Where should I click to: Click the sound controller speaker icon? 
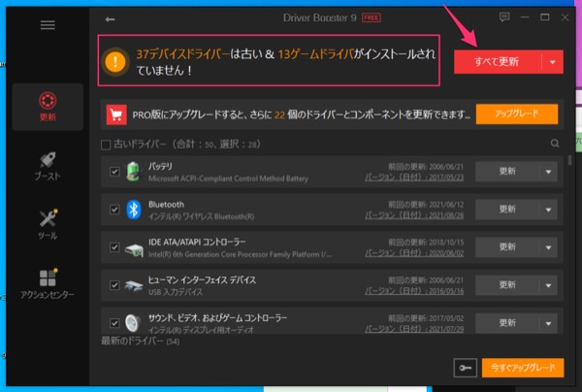click(133, 323)
